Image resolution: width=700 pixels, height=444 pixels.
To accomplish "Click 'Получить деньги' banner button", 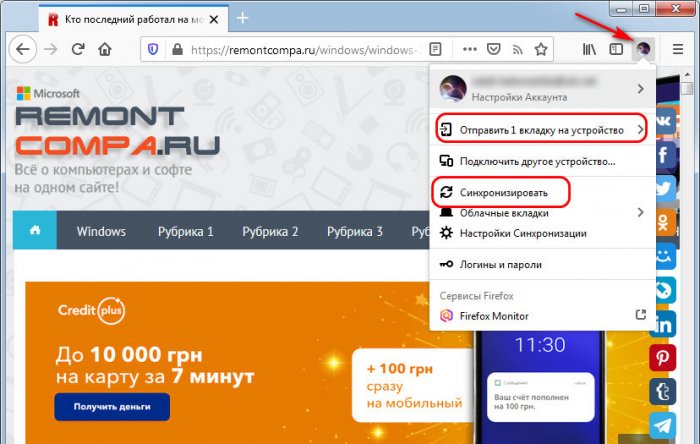I will click(112, 407).
